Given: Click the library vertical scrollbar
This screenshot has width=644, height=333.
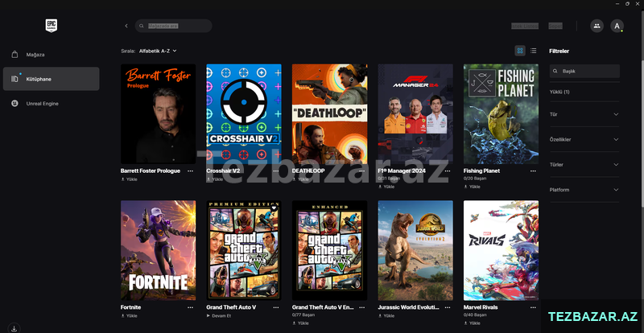Looking at the screenshot, I should click(642, 35).
